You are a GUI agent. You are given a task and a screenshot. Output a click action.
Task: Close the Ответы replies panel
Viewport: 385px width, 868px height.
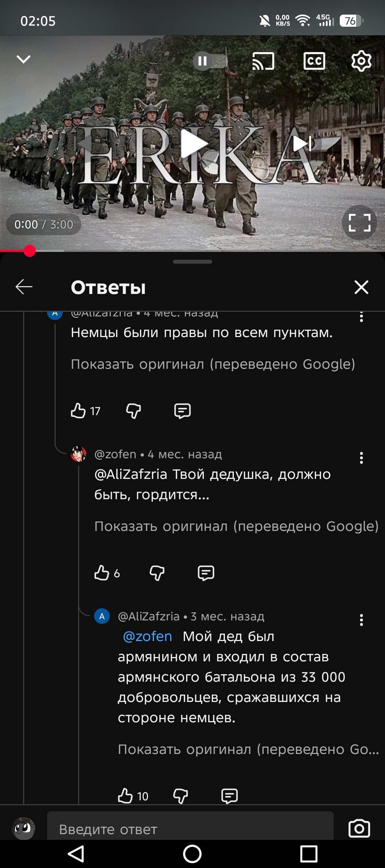(361, 287)
